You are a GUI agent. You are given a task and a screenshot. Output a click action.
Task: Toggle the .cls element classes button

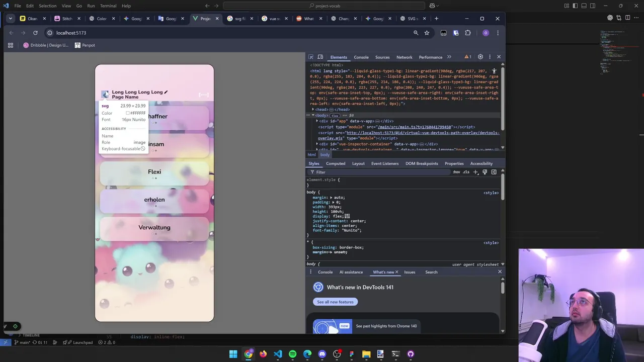coord(466,172)
